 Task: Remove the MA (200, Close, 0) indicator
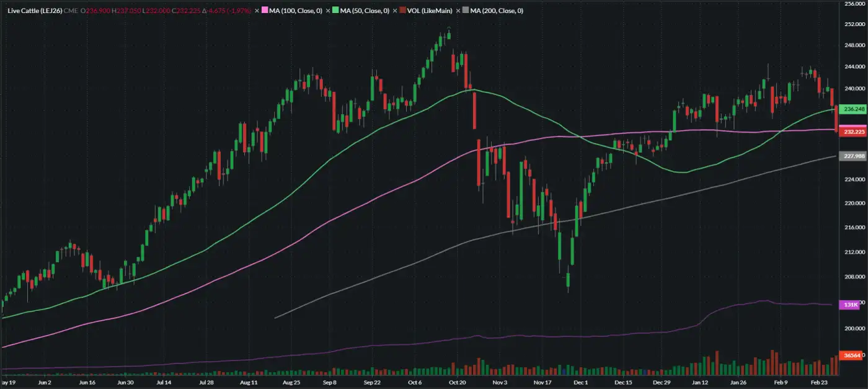click(x=458, y=11)
